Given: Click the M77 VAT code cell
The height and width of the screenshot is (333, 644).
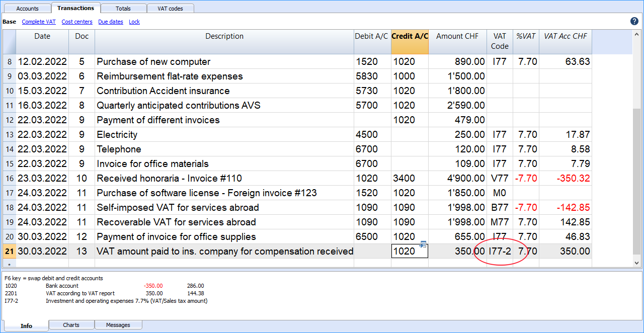Looking at the screenshot, I should pyautogui.click(x=500, y=222).
